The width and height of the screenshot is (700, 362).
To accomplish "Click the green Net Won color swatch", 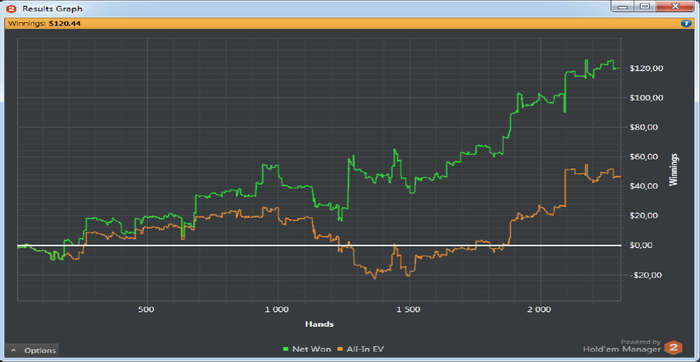I will tap(286, 350).
